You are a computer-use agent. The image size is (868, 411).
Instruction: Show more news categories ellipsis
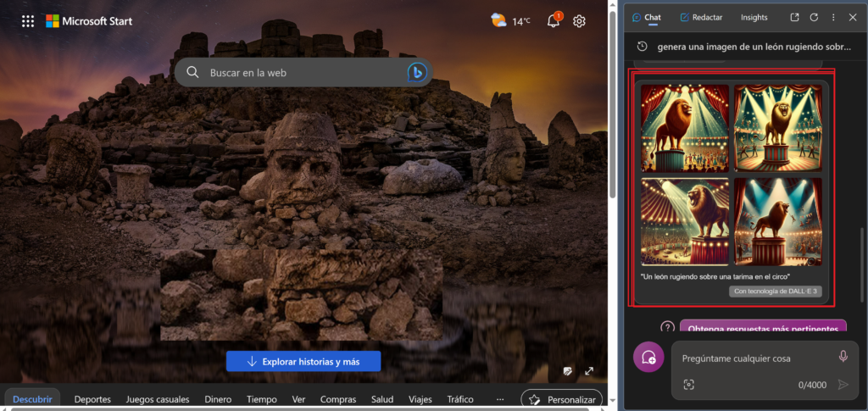pyautogui.click(x=500, y=399)
